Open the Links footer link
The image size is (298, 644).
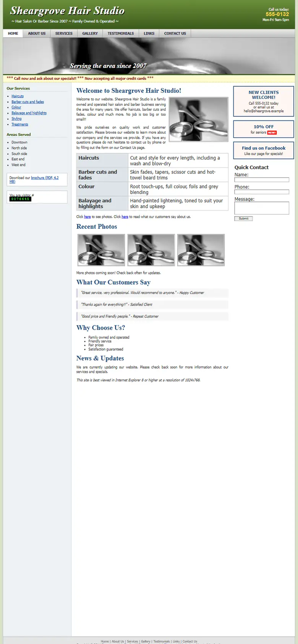(x=176, y=641)
